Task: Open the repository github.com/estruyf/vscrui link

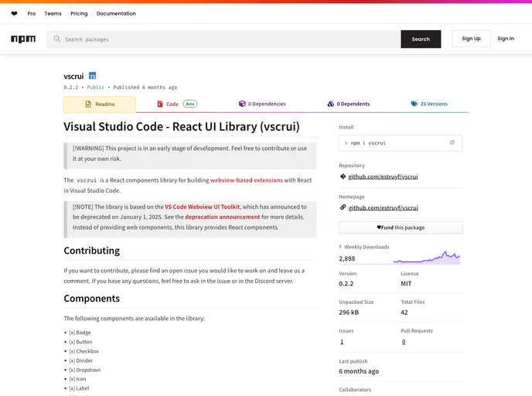Action: pos(383,176)
